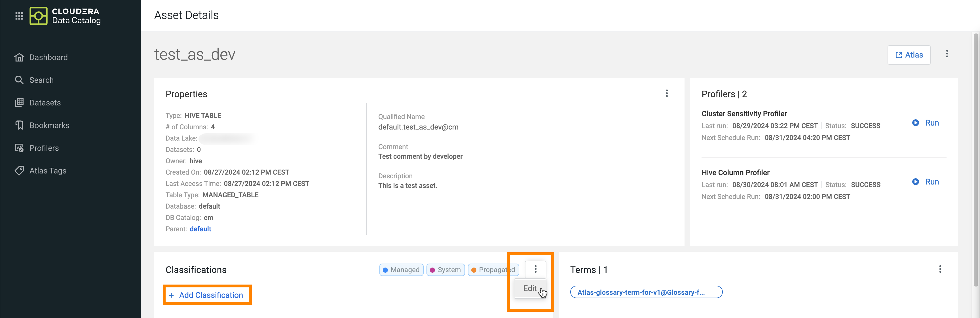
Task: Open Bookmarks in the sidebar
Action: pyautogui.click(x=49, y=126)
